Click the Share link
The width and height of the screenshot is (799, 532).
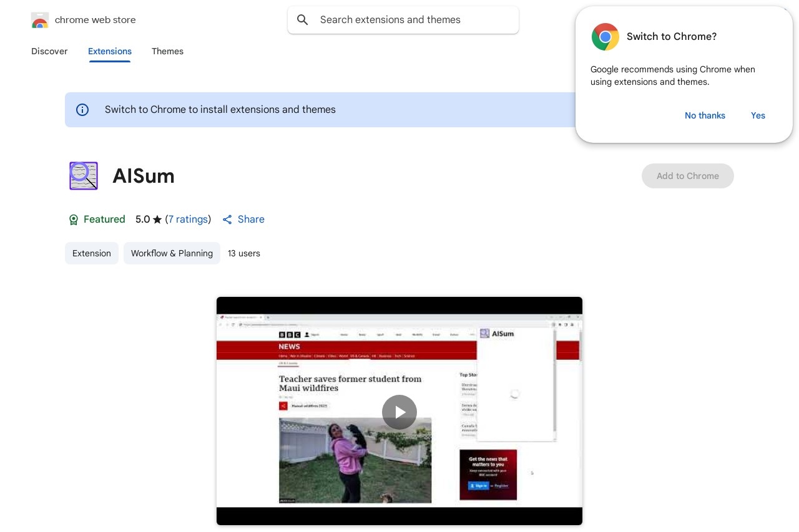pos(251,220)
